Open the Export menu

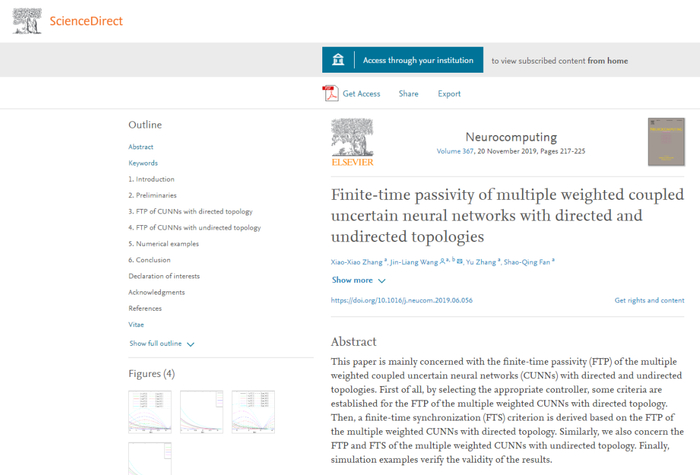pyautogui.click(x=449, y=94)
